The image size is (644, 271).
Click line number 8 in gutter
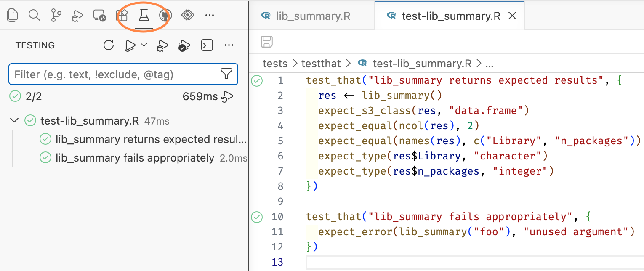point(281,186)
